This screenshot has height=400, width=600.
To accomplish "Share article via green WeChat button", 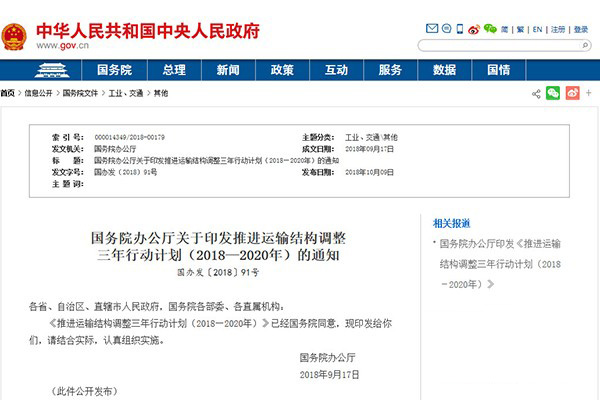I will (552, 93).
